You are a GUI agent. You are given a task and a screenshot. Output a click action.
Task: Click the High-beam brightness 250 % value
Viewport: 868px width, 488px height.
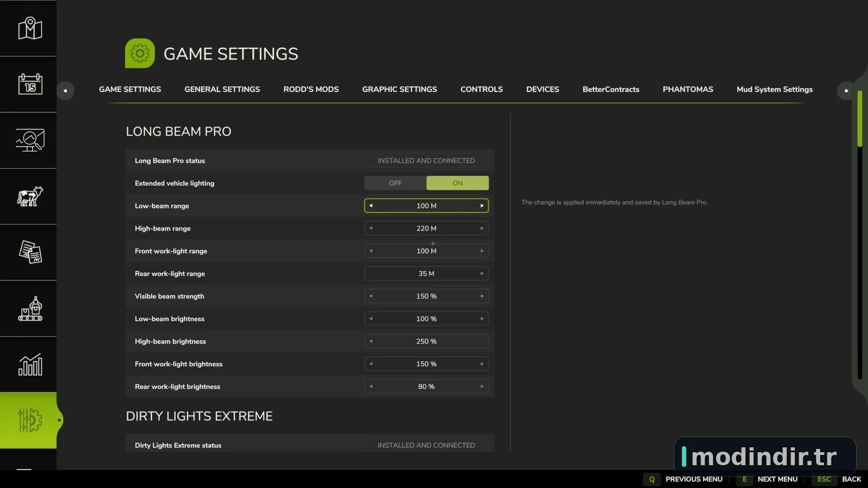point(426,342)
